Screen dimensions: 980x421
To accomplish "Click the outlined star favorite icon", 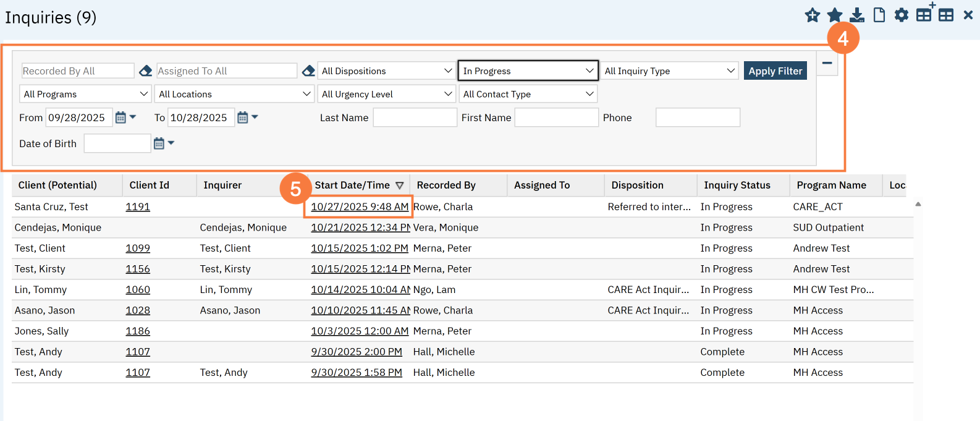I will tap(813, 15).
